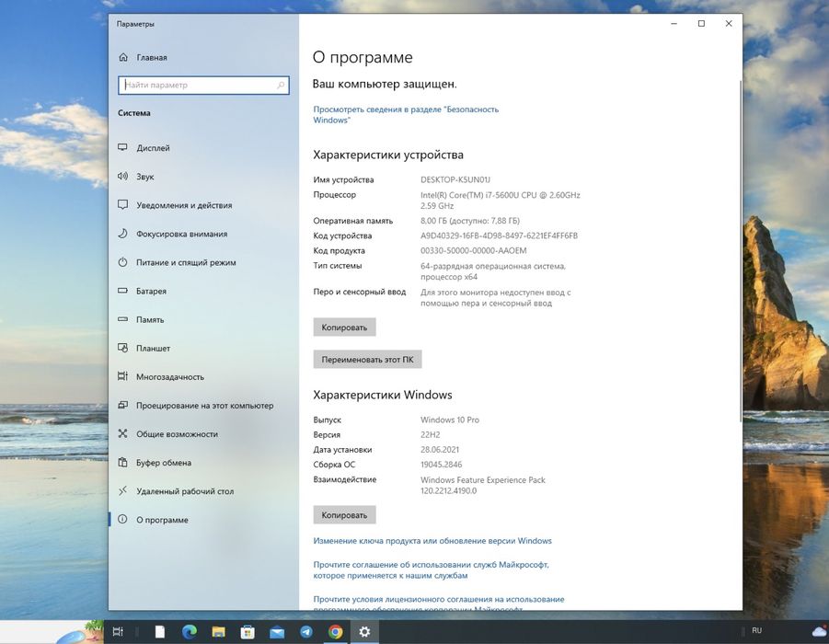Click the Ваш компьютер защищен heading
The height and width of the screenshot is (644, 829).
click(x=385, y=84)
